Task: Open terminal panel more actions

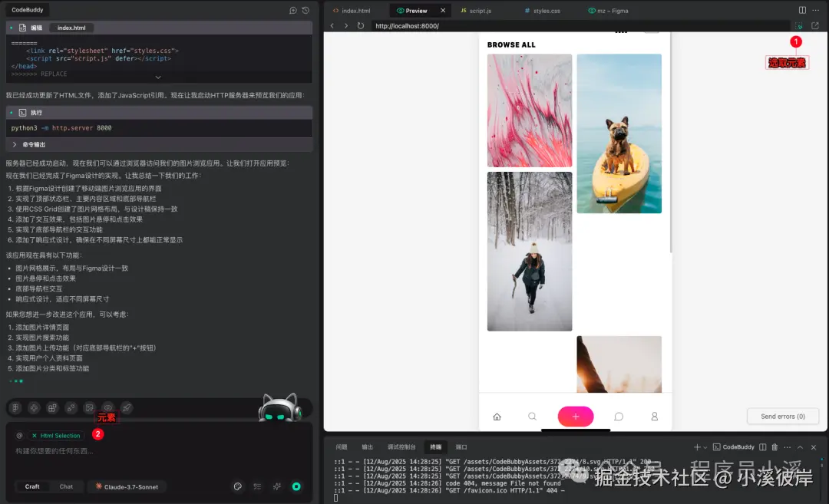Action: [x=788, y=447]
